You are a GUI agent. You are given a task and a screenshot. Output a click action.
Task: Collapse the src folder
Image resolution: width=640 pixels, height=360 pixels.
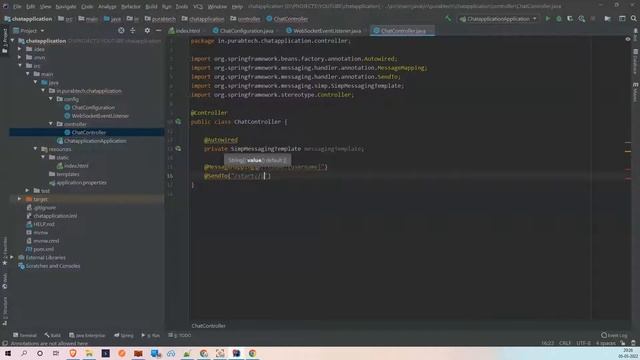(20, 65)
